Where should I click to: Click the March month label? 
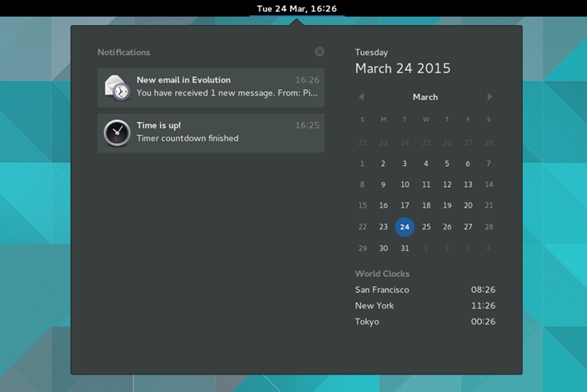(425, 98)
